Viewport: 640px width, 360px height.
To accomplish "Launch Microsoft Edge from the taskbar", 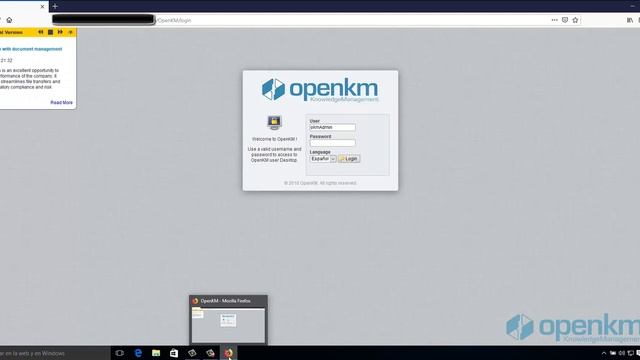I will [138, 353].
